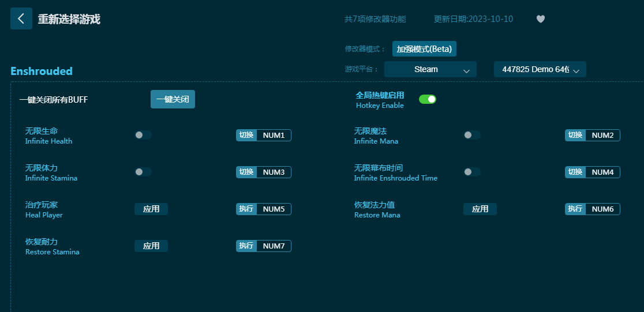Viewport: 644px width, 312px height.
Task: Click the enhanced mode (Beta) button
Action: pyautogui.click(x=424, y=49)
